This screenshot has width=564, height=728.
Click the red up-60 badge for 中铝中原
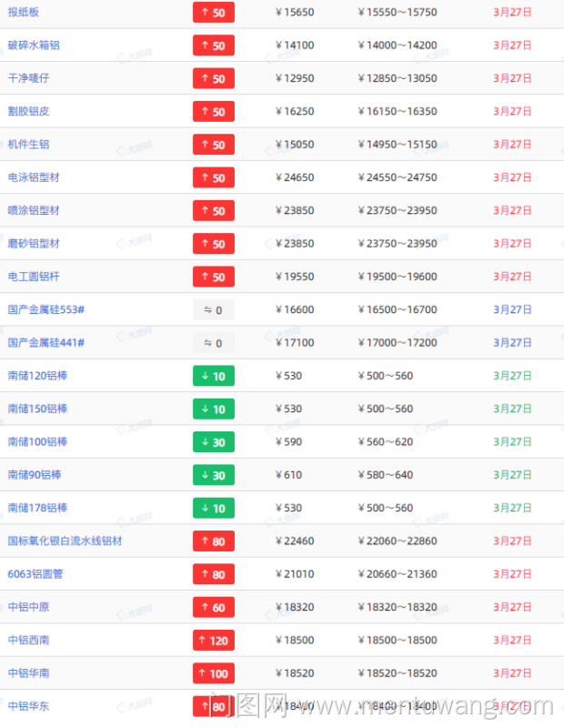click(x=214, y=607)
